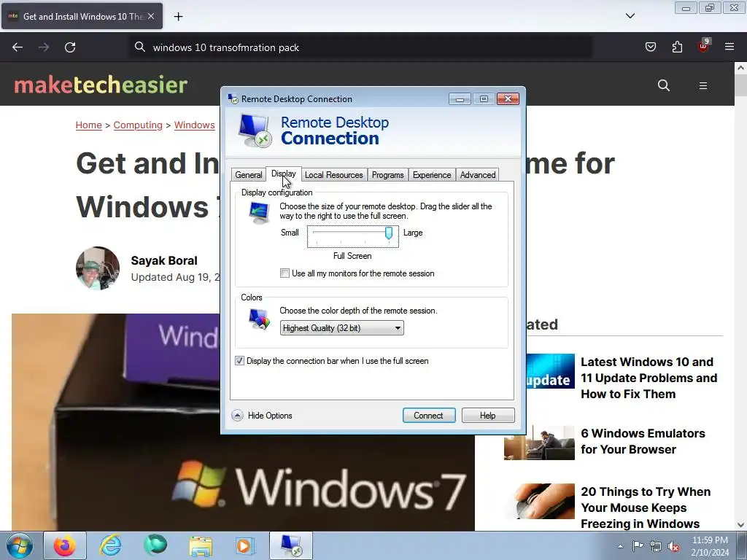
Task: Click the uBlock Origin extension icon
Action: click(x=703, y=46)
